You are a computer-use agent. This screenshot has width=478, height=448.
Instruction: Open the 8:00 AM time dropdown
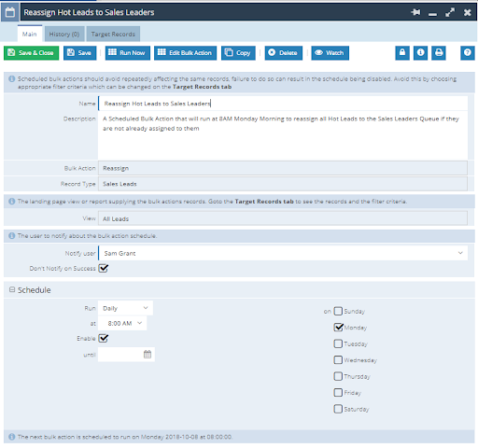pyautogui.click(x=122, y=323)
